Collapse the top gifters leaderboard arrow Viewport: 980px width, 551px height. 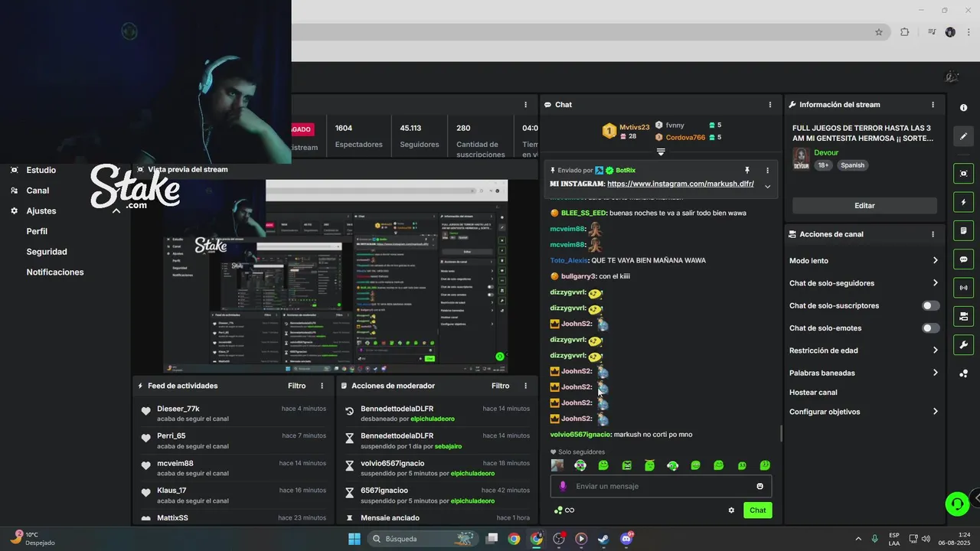661,152
